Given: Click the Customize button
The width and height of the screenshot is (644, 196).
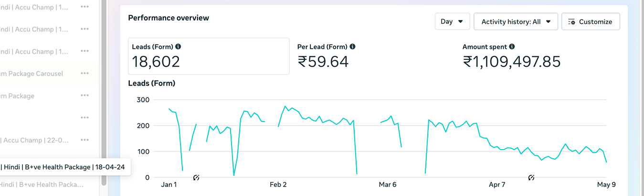Looking at the screenshot, I should pos(591,22).
